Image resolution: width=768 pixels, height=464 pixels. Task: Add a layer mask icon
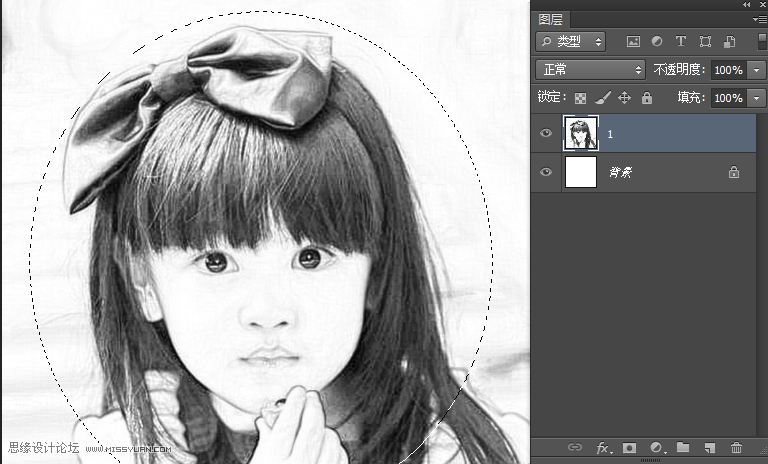click(629, 447)
